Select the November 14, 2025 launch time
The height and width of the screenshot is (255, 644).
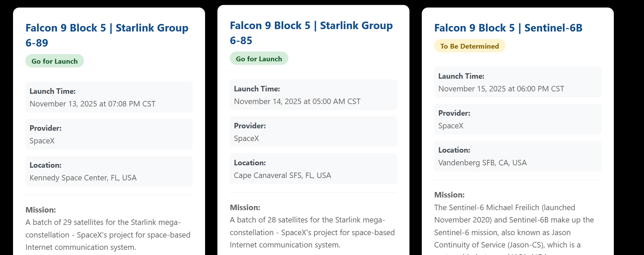(x=297, y=101)
